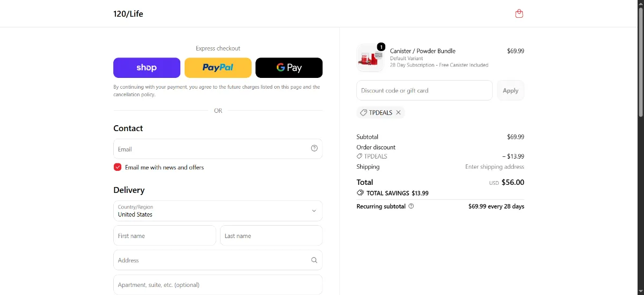Click the '$69.99 every 28 days' text
The height and width of the screenshot is (295, 644).
coord(496,206)
